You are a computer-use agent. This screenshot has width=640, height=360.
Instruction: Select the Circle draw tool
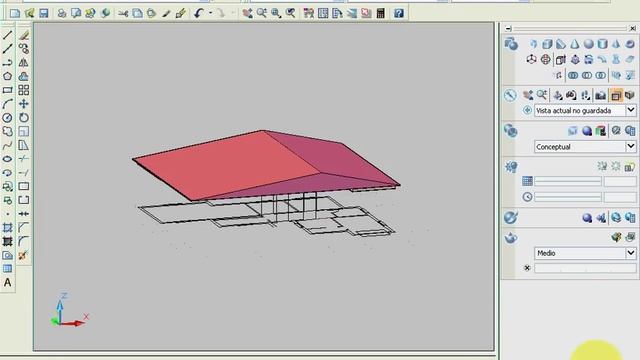[7, 118]
